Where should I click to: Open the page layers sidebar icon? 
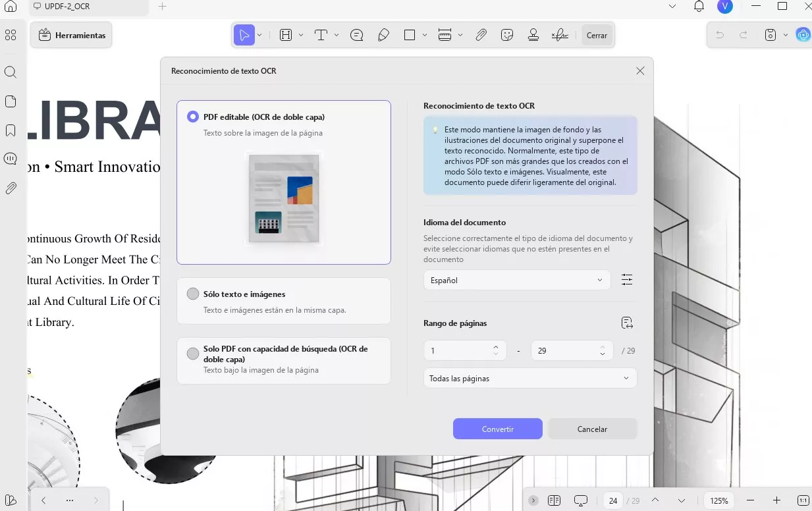click(11, 500)
